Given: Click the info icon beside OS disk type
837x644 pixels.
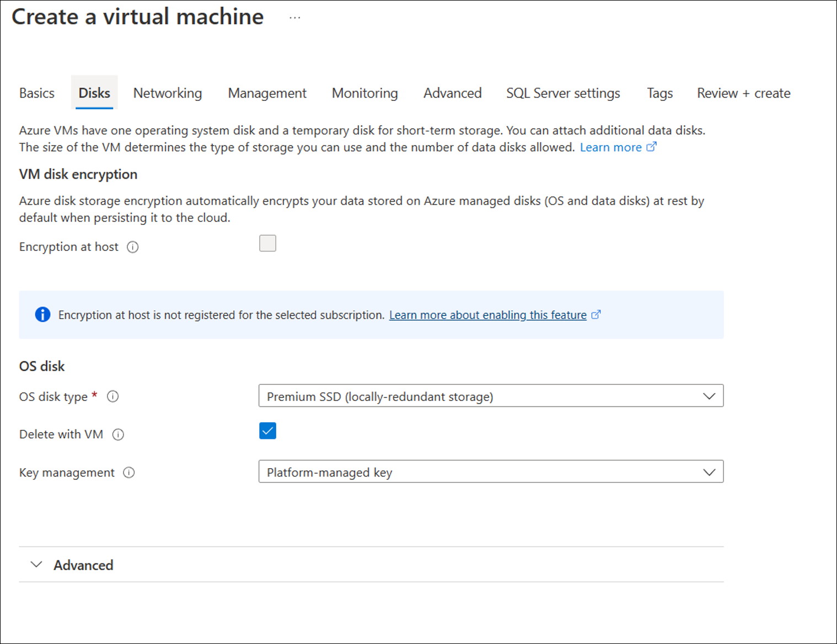Looking at the screenshot, I should pos(113,396).
